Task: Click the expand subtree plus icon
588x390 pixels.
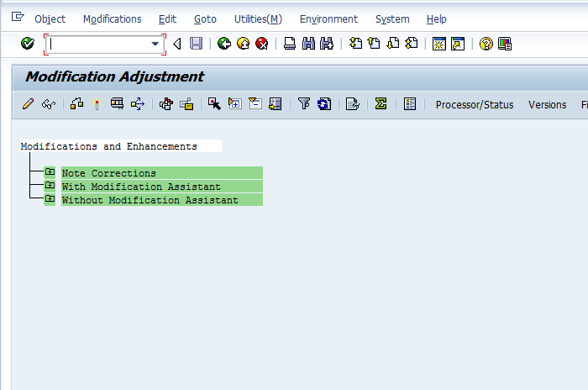Action: point(235,103)
